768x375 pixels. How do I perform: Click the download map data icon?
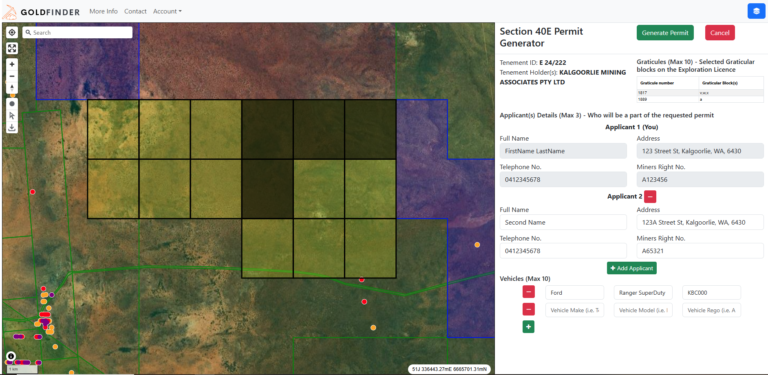(12, 127)
